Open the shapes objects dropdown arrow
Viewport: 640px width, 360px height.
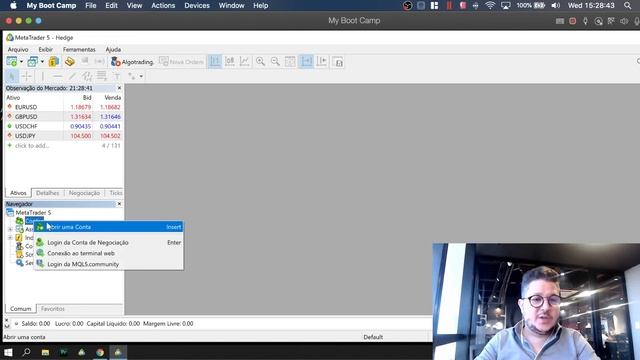click(141, 76)
